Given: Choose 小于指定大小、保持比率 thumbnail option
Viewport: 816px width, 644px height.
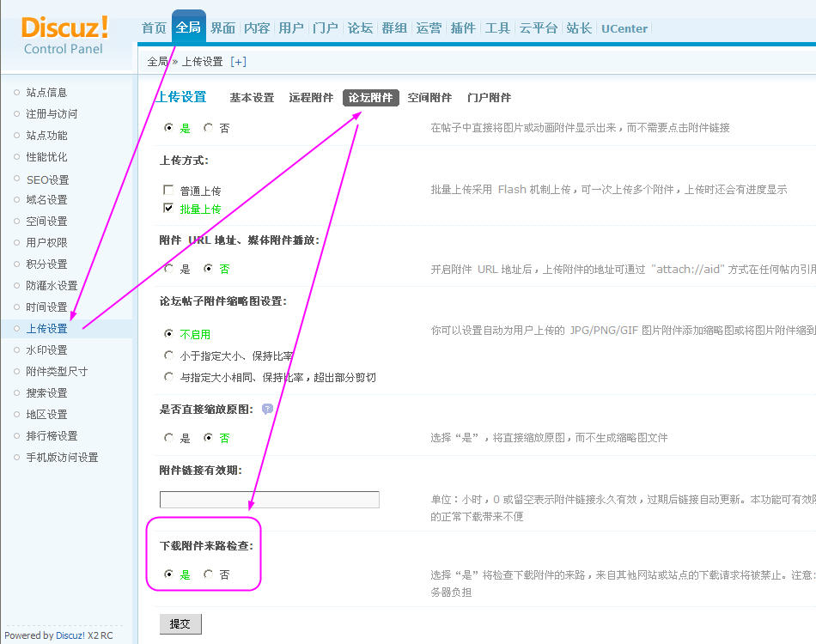Looking at the screenshot, I should [x=168, y=355].
